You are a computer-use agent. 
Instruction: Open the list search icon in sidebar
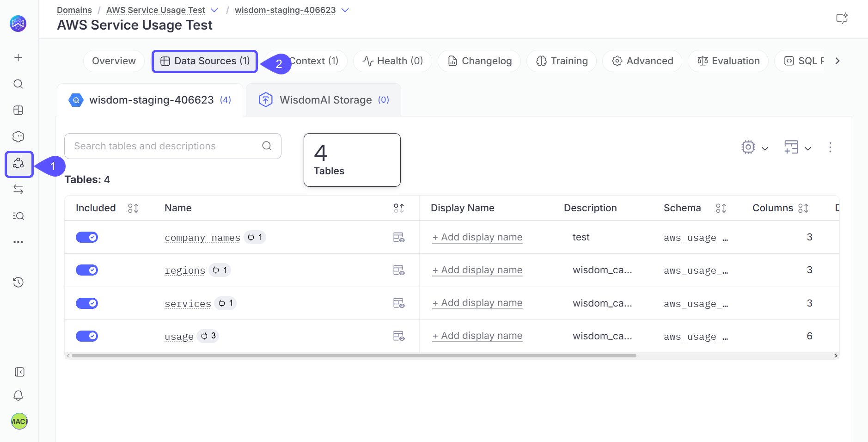click(18, 216)
